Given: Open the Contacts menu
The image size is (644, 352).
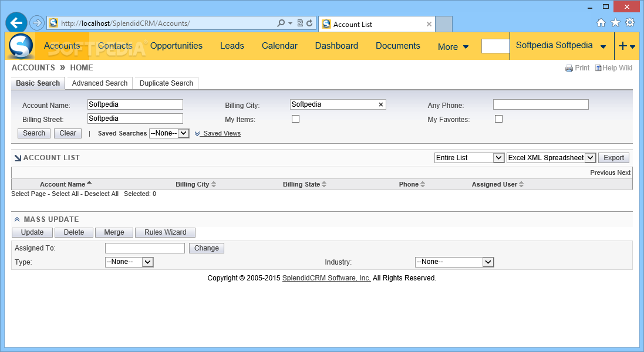Looking at the screenshot, I should point(115,46).
